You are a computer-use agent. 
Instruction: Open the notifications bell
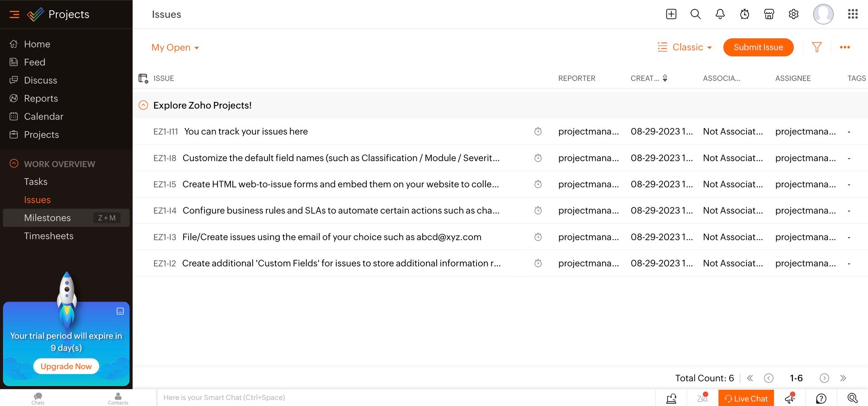point(720,14)
